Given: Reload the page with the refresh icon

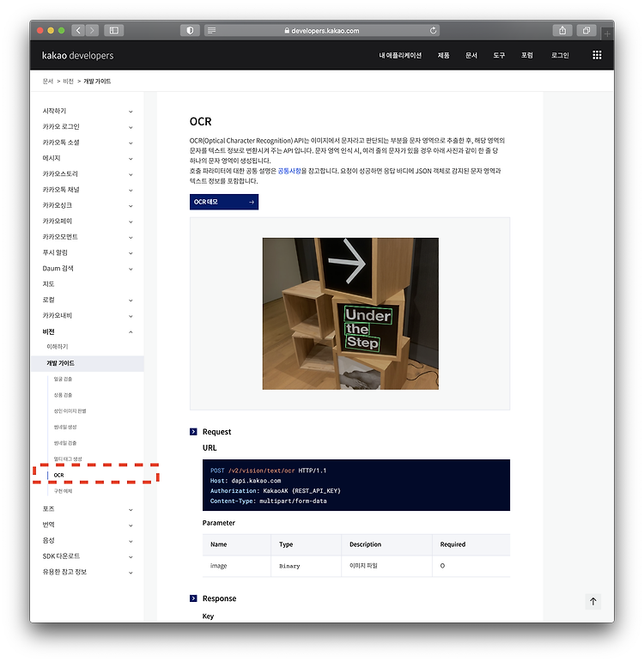Looking at the screenshot, I should (433, 30).
